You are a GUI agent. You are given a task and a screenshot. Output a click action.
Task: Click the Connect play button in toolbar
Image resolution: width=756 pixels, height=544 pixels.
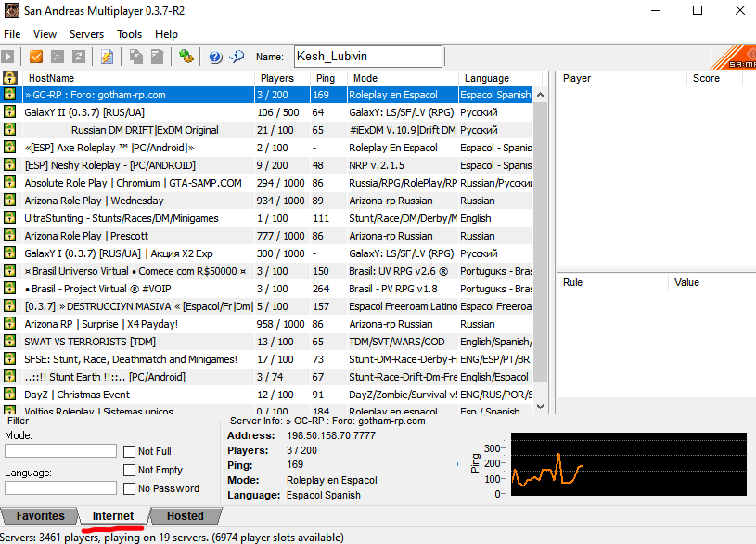[x=9, y=57]
